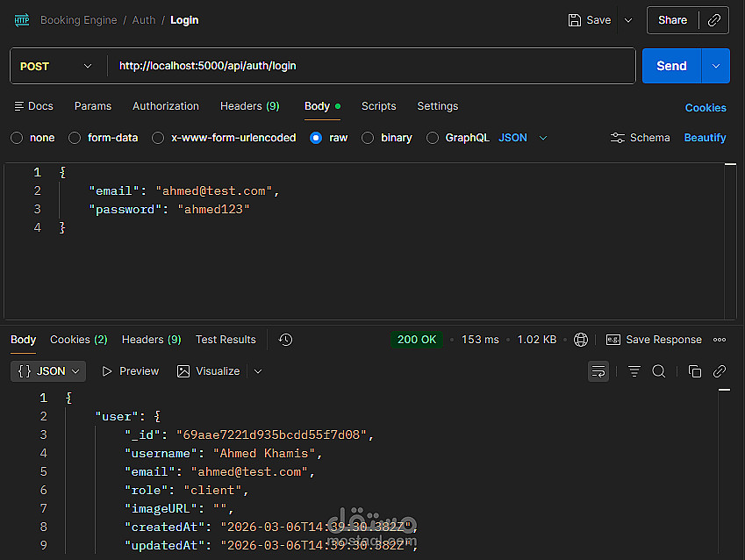Expand the Send button dropdown arrow
Viewport: 745px width, 560px height.
[716, 66]
